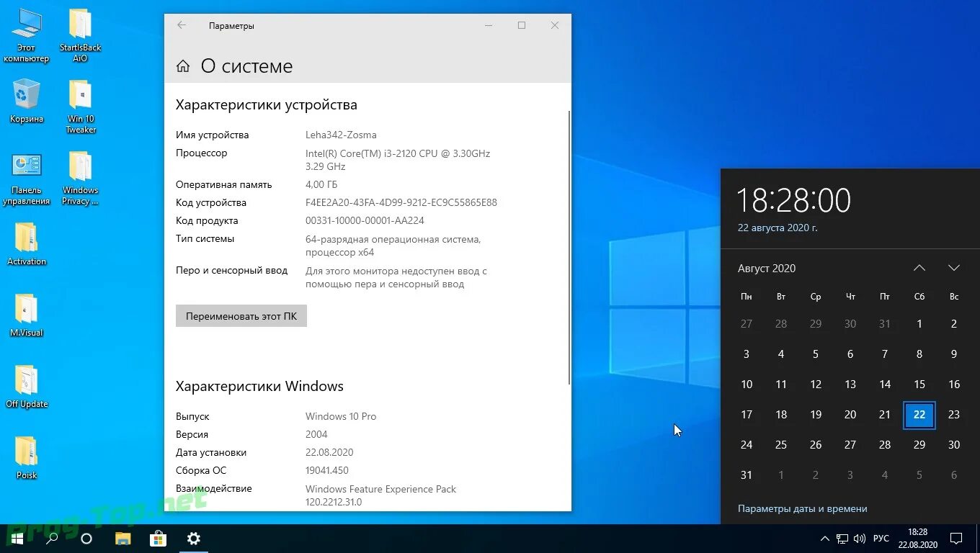
Task: Open Win 10 Tweaker folder
Action: pos(80,107)
